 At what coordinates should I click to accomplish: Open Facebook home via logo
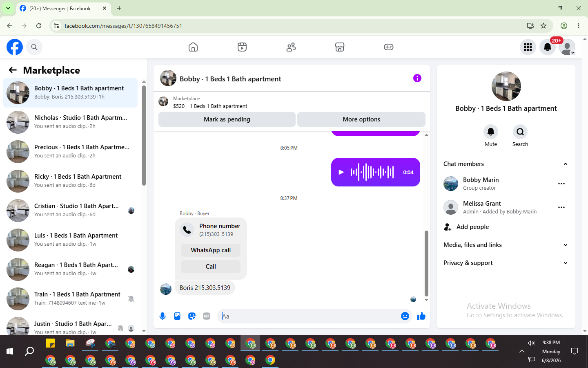pos(15,47)
